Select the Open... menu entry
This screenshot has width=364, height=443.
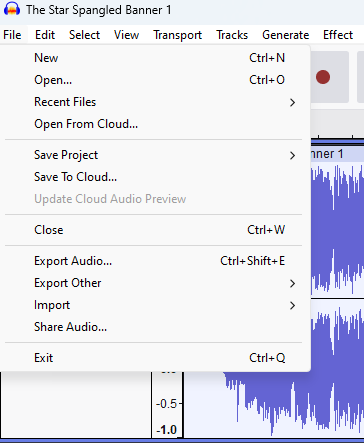(155, 80)
